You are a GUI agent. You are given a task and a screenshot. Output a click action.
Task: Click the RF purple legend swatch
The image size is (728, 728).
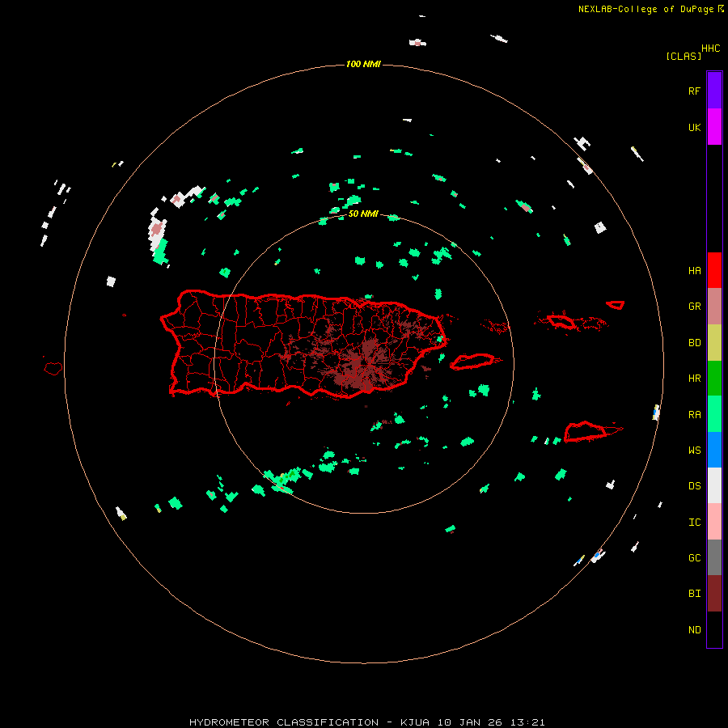pyautogui.click(x=714, y=91)
